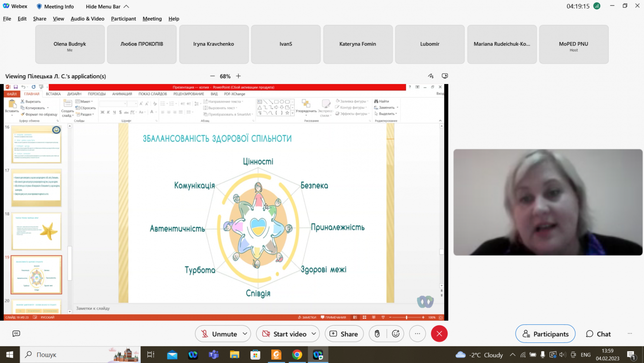The height and width of the screenshot is (363, 644).
Task: Toggle the Participants panel
Action: (545, 334)
